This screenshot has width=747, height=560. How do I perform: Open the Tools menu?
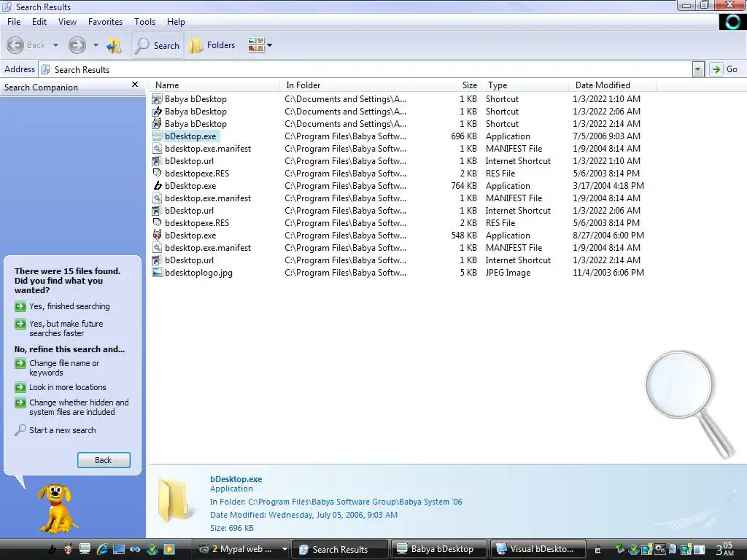pyautogui.click(x=145, y=22)
